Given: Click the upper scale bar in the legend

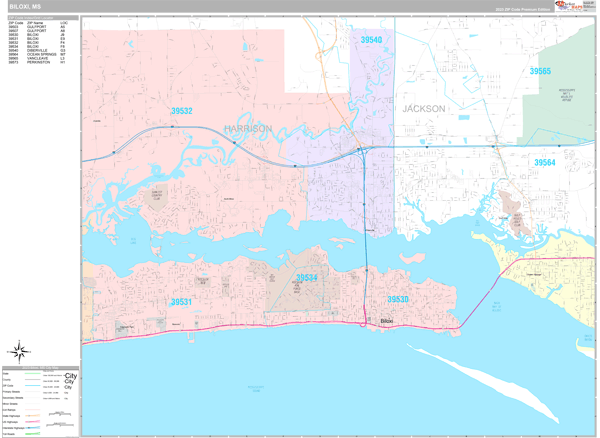Looking at the screenshot, I should pyautogui.click(x=60, y=414).
